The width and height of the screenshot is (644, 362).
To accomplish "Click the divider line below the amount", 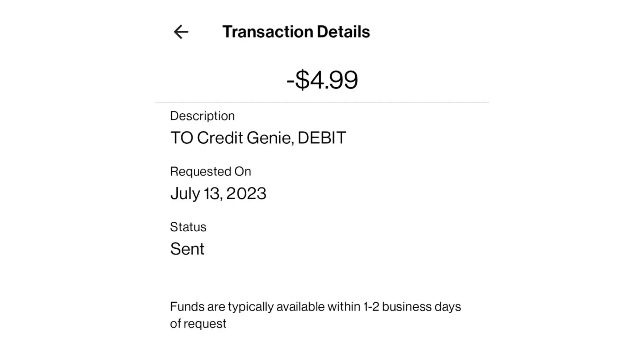I will pos(322,102).
